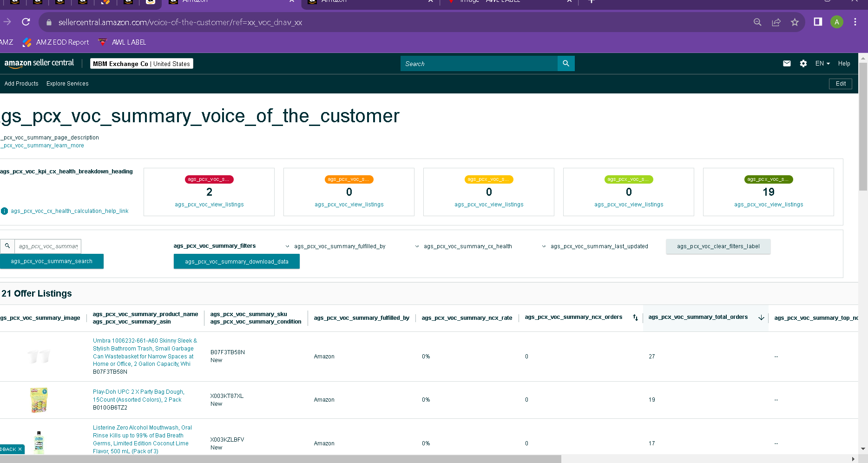This screenshot has height=463, width=868.
Task: Click the Umbra trash can thumbnail
Action: [39, 357]
